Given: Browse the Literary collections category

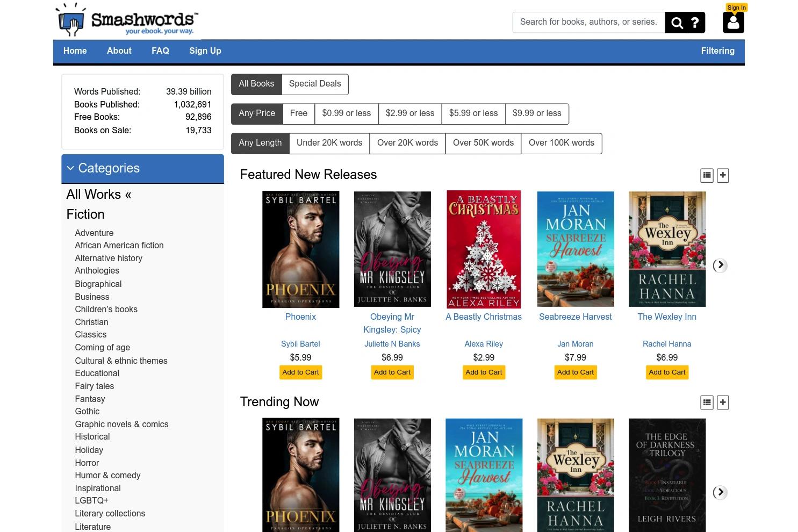Looking at the screenshot, I should (x=110, y=514).
